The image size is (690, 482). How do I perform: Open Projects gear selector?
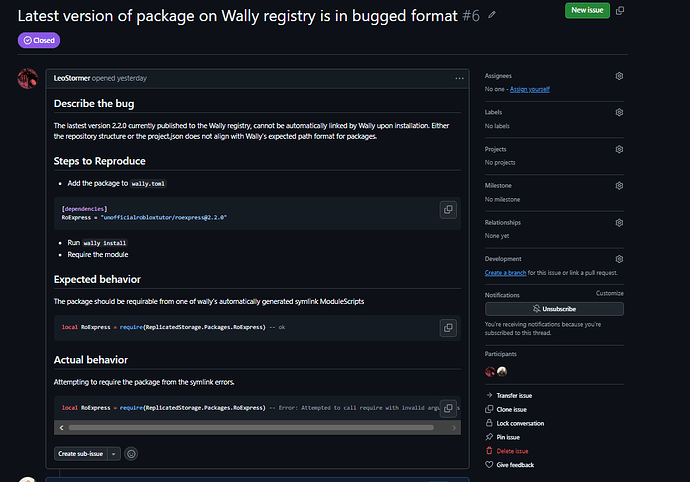(619, 149)
